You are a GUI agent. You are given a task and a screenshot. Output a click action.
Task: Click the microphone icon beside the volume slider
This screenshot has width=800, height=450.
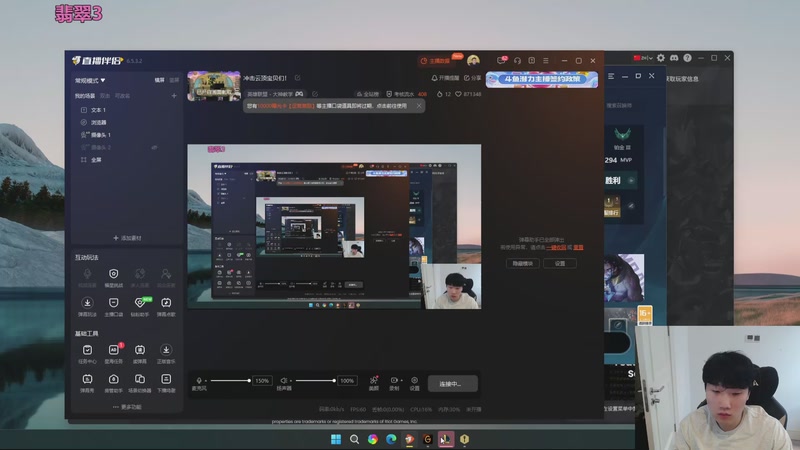199,380
